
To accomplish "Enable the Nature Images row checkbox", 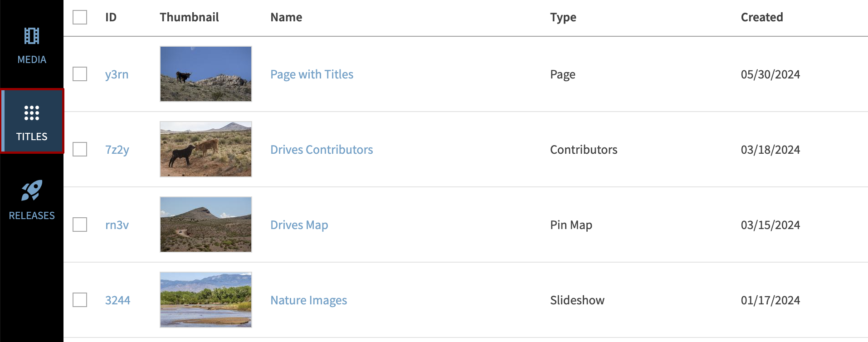I will pyautogui.click(x=80, y=300).
